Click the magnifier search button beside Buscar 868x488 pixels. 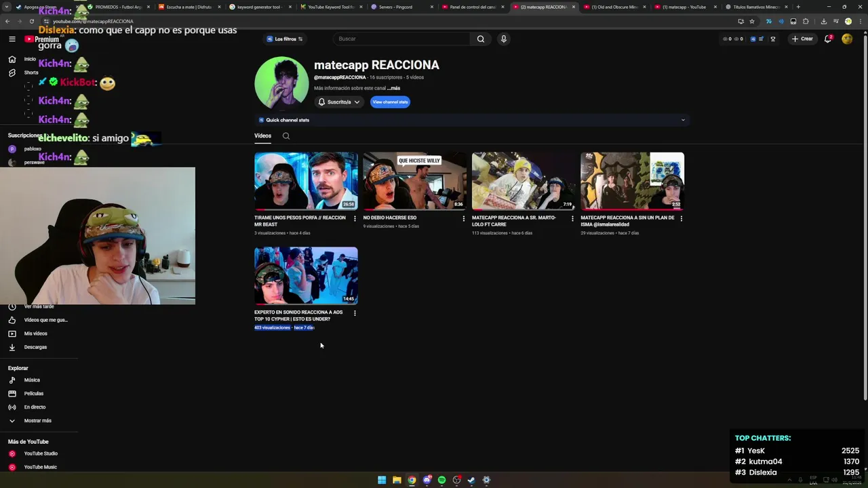click(481, 39)
